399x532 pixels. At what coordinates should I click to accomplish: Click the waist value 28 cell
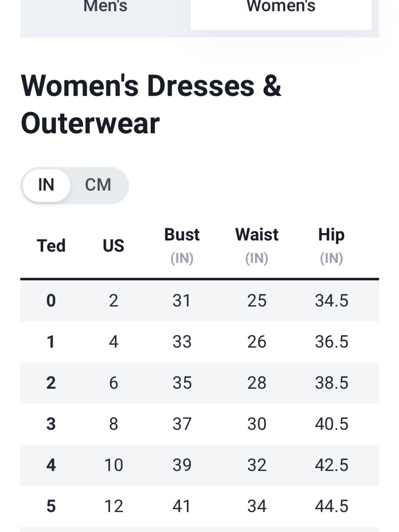point(257,383)
